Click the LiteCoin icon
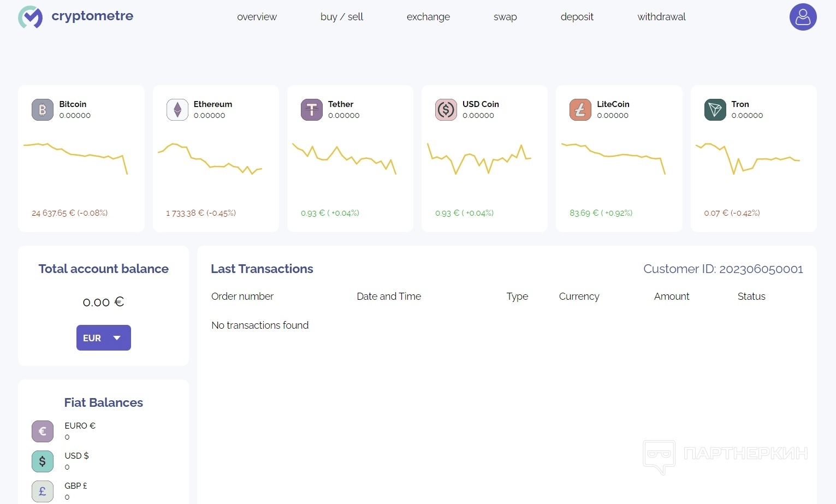The width and height of the screenshot is (836, 504). pyautogui.click(x=580, y=110)
